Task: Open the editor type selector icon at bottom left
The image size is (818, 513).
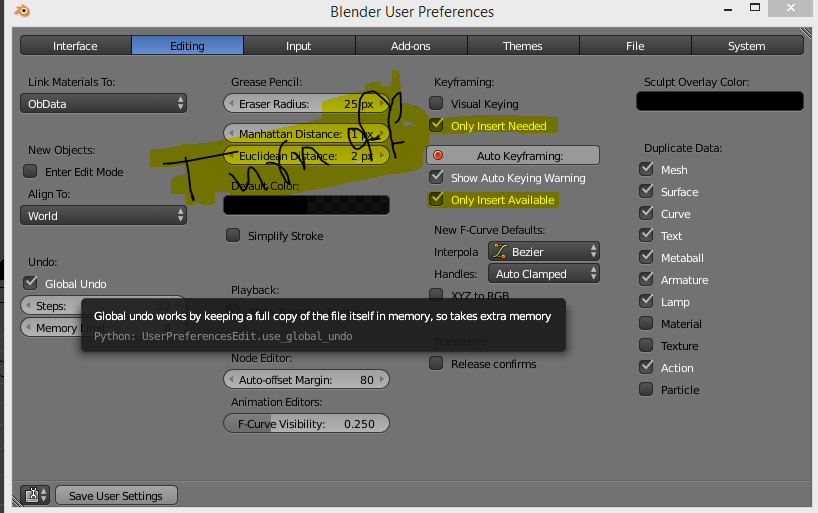Action: pos(35,494)
